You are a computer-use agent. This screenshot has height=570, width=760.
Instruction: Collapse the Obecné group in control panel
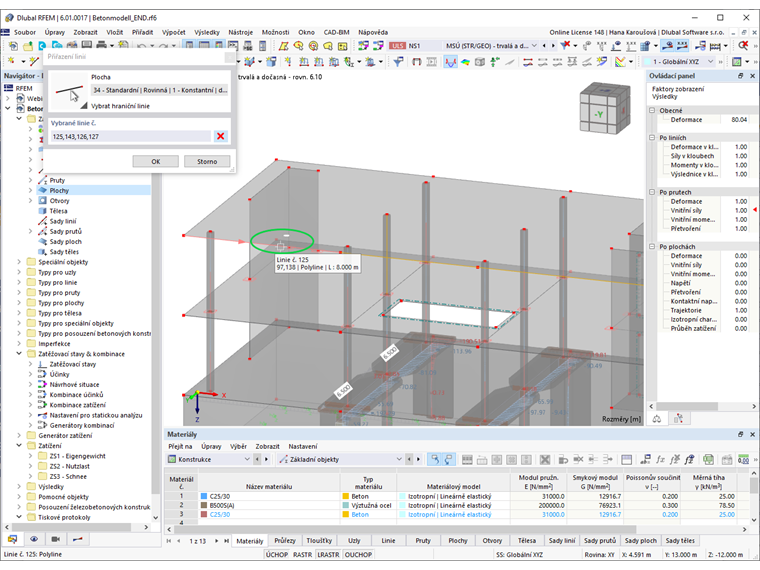coord(652,111)
